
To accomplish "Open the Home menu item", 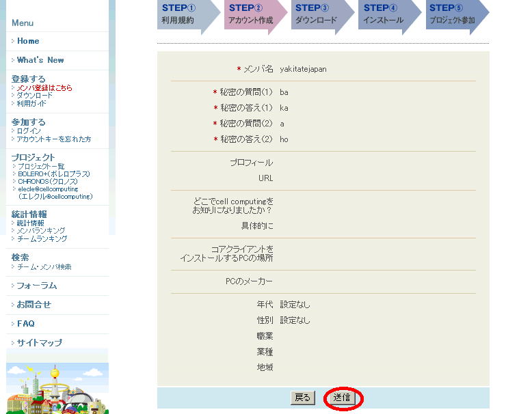I will 28,41.
